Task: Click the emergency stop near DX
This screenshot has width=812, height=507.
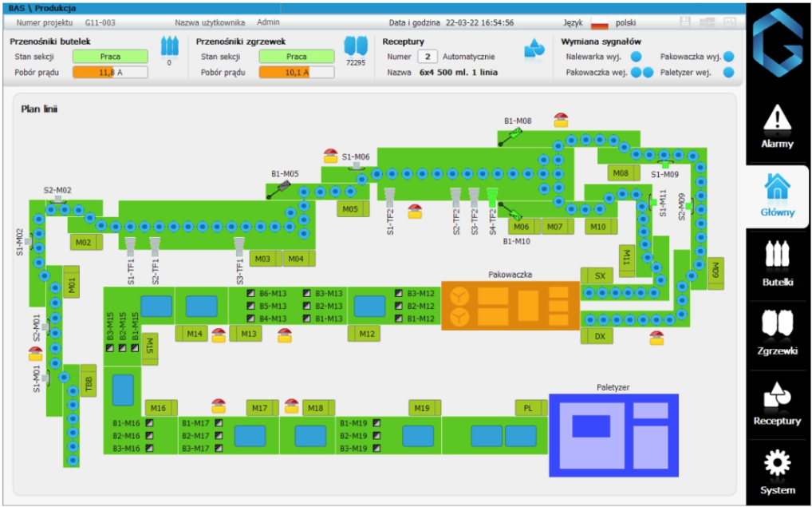Action: 656,338
